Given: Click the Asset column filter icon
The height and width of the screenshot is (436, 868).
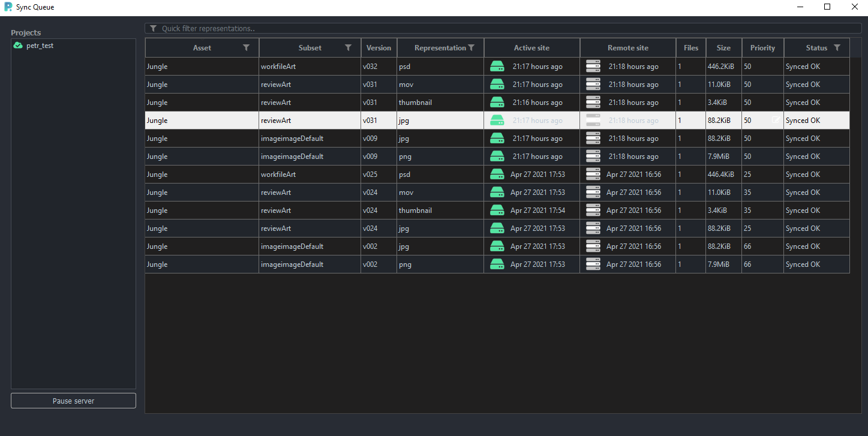Looking at the screenshot, I should (246, 48).
